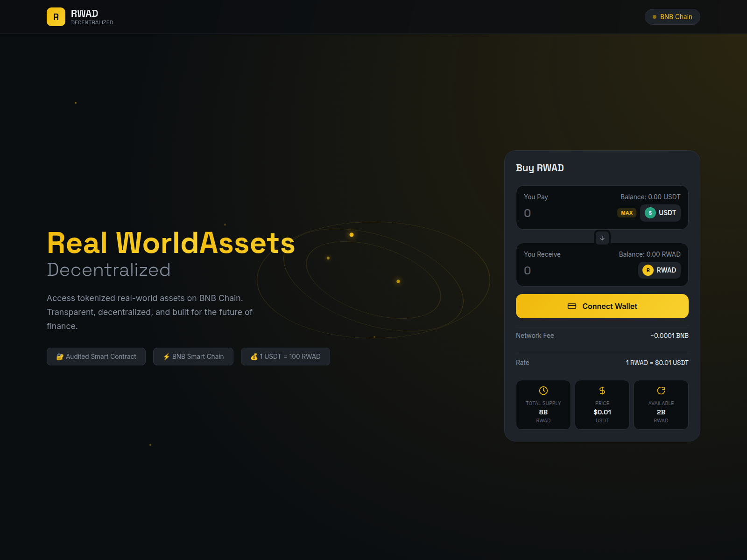Click the You Pay label
The height and width of the screenshot is (560, 747).
[x=536, y=197]
